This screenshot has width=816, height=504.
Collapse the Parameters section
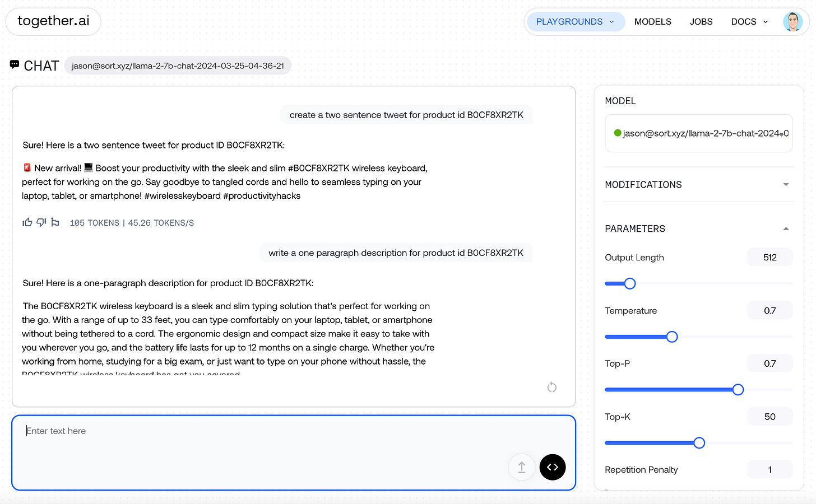tap(699, 228)
